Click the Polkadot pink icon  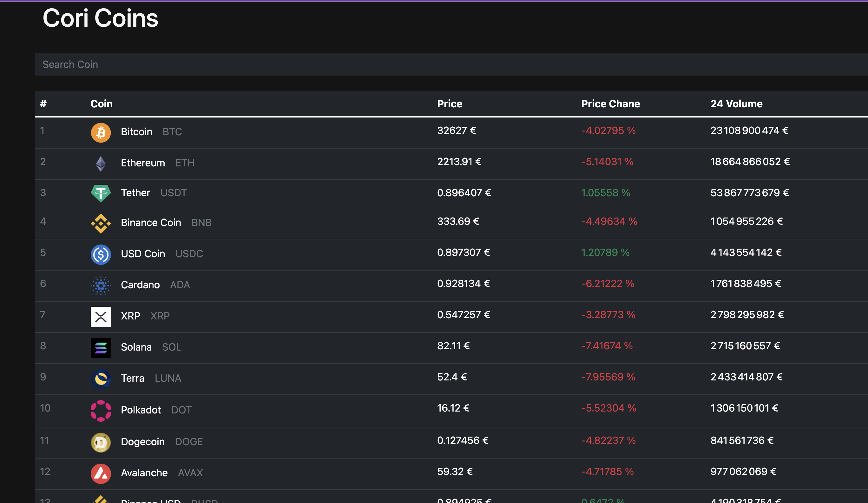pyautogui.click(x=101, y=411)
